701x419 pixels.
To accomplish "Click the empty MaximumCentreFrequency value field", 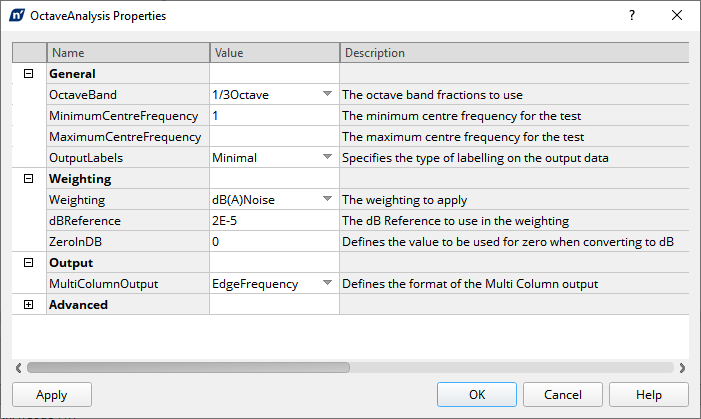I will (274, 136).
